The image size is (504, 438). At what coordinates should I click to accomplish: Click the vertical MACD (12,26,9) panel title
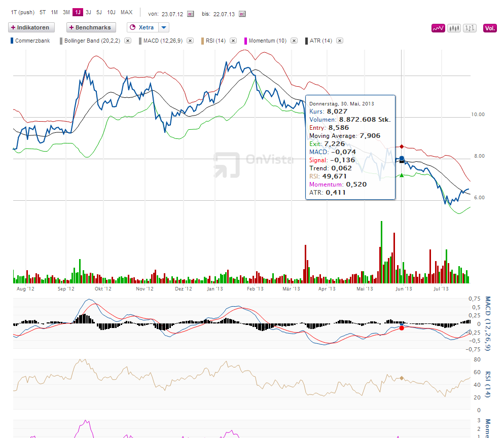click(x=488, y=323)
